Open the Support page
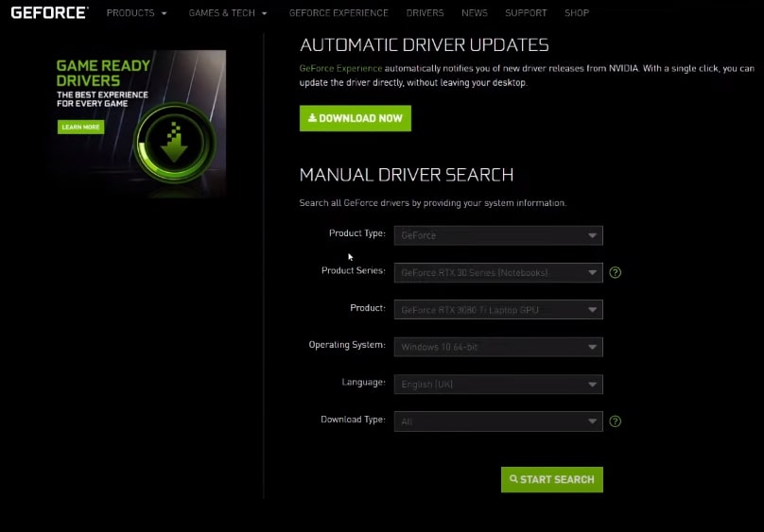The width and height of the screenshot is (764, 532). click(526, 13)
